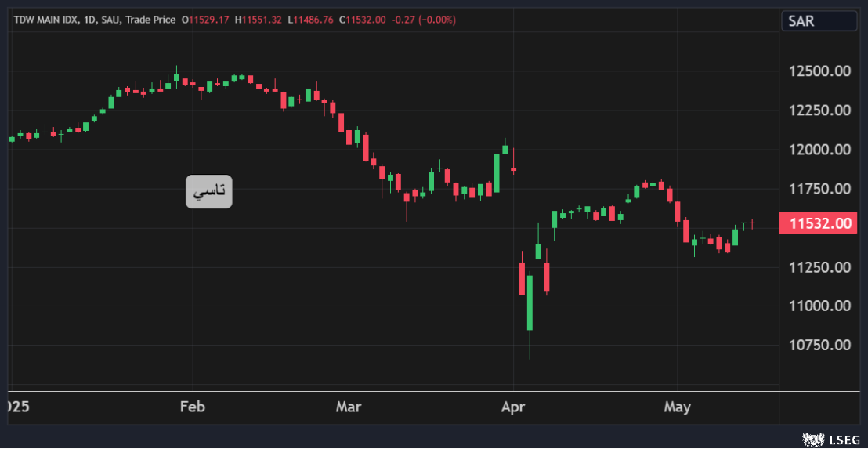Click the 11000.00 price axis label

[x=820, y=306]
